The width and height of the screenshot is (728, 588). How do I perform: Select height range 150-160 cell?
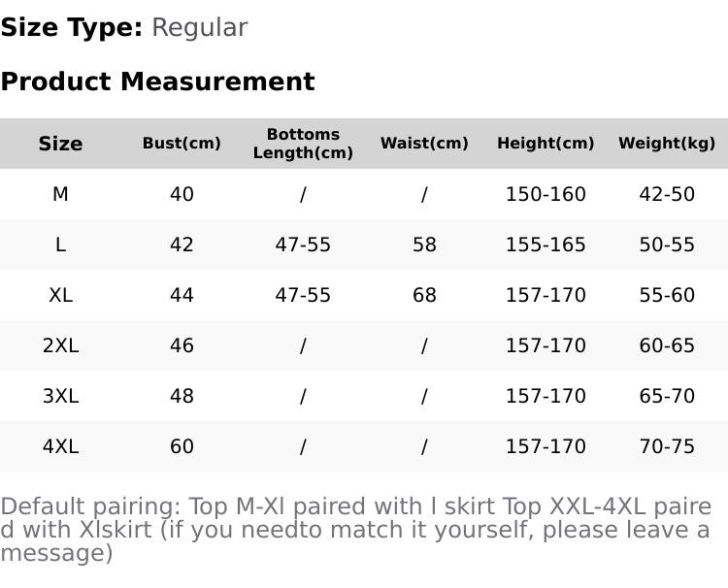(546, 194)
